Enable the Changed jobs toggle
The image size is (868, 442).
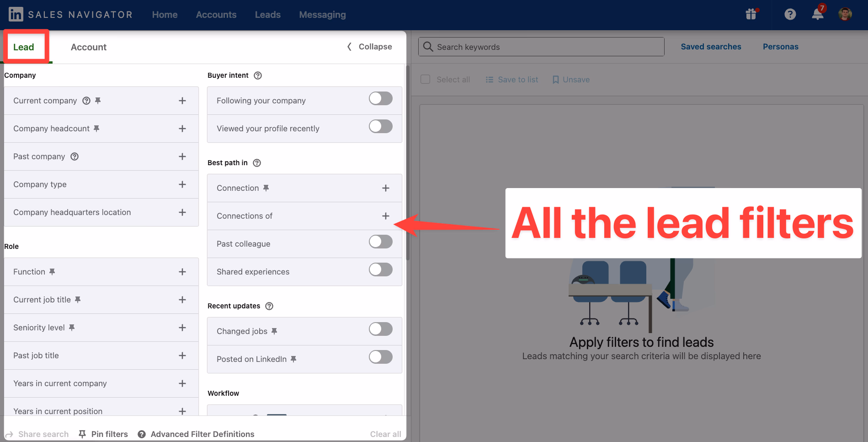click(381, 329)
